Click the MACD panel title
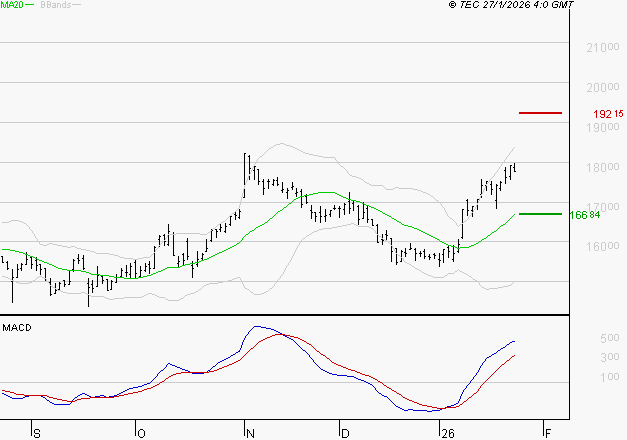The height and width of the screenshot is (440, 627). tap(17, 328)
